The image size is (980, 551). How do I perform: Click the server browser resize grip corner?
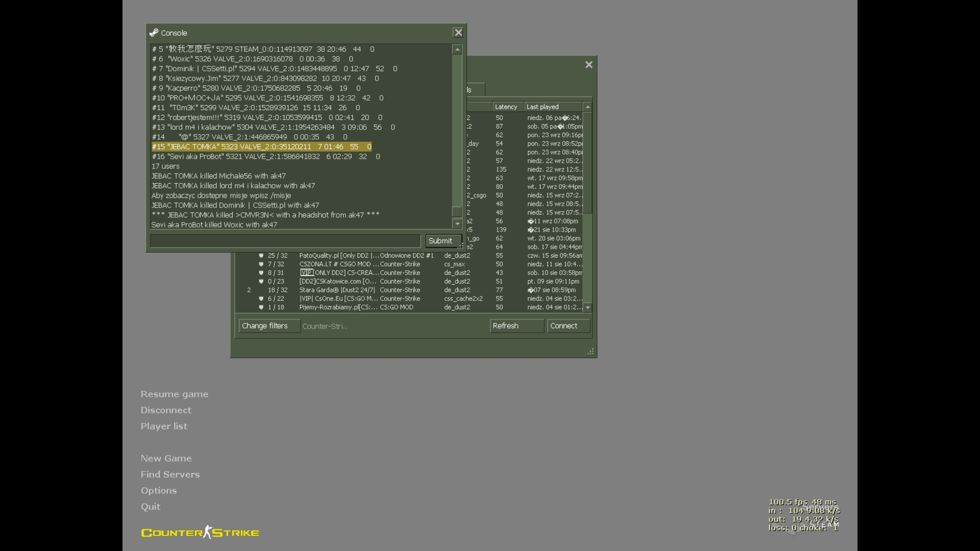coord(591,351)
